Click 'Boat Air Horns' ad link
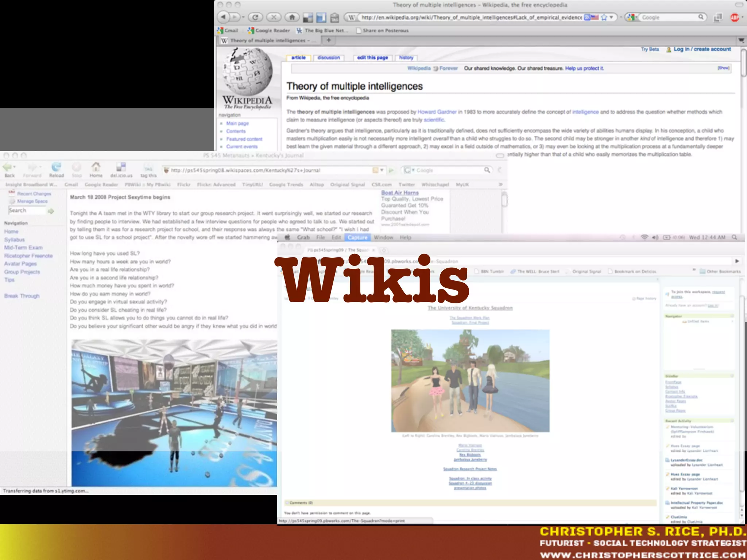747x560 pixels. coord(400,192)
